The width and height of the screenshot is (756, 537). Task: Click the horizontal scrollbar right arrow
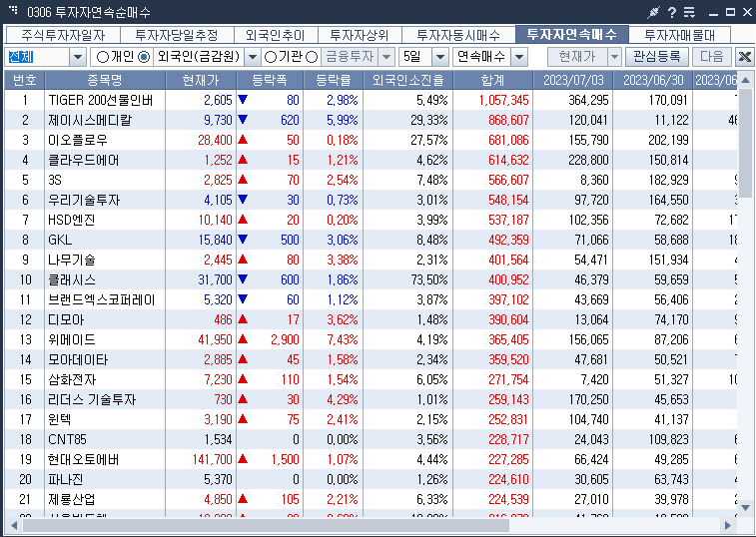pyautogui.click(x=728, y=525)
